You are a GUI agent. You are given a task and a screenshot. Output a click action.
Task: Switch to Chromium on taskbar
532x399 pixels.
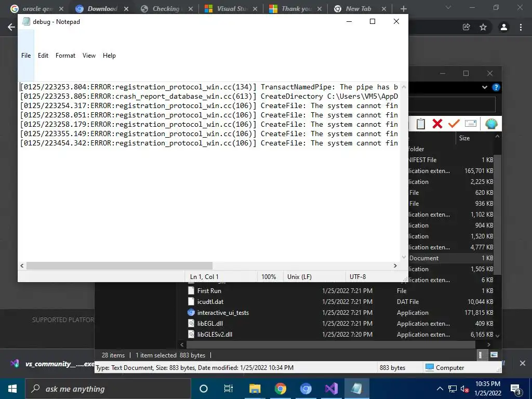pos(305,389)
